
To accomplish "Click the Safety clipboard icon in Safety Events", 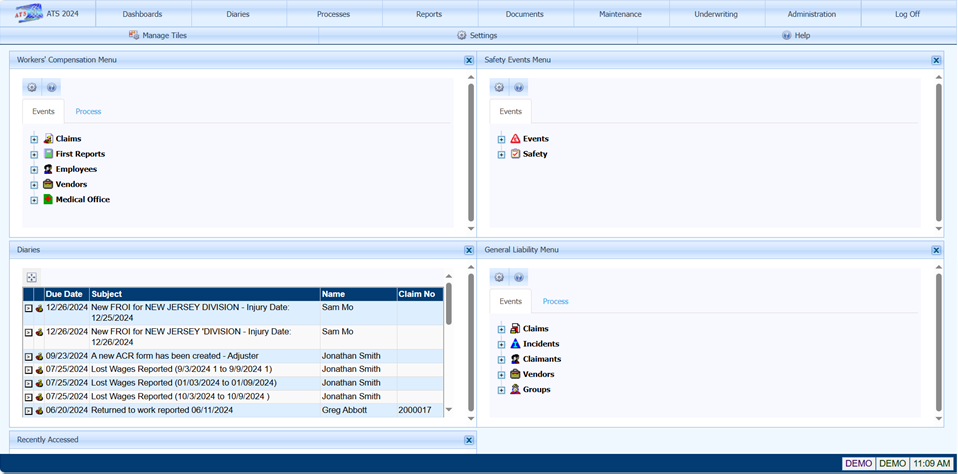I will click(515, 154).
